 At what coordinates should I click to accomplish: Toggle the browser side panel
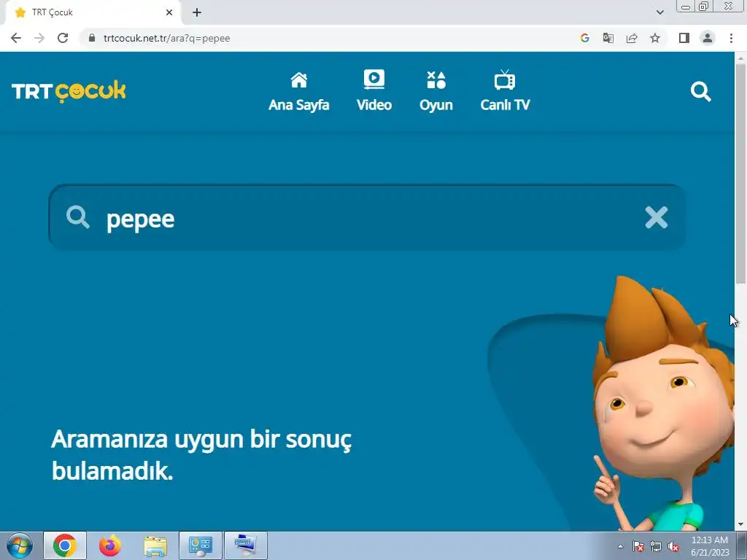[x=684, y=38]
